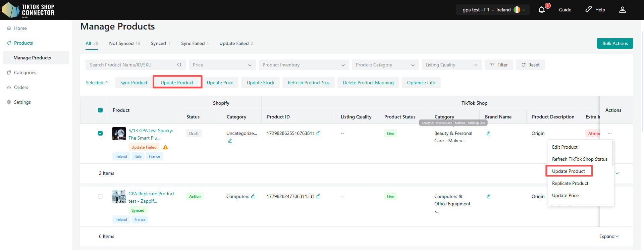Screen dimensions: 644x250
Task: Edit TikTok category Beauty & Personal Care
Action: [488, 133]
